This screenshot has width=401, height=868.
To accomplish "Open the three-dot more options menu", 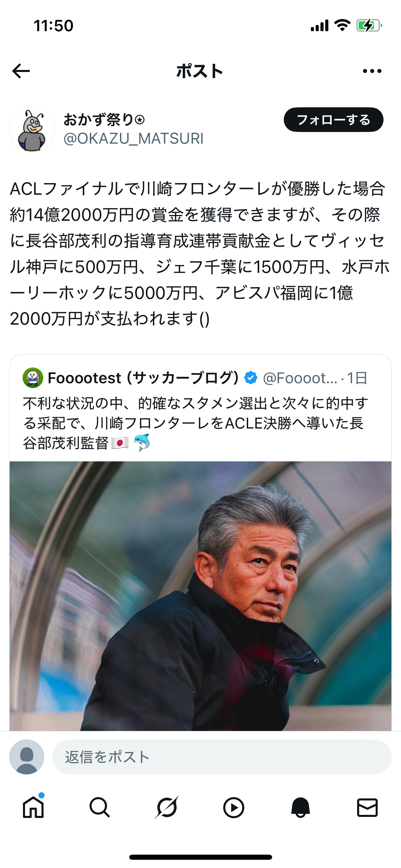I will [x=372, y=71].
